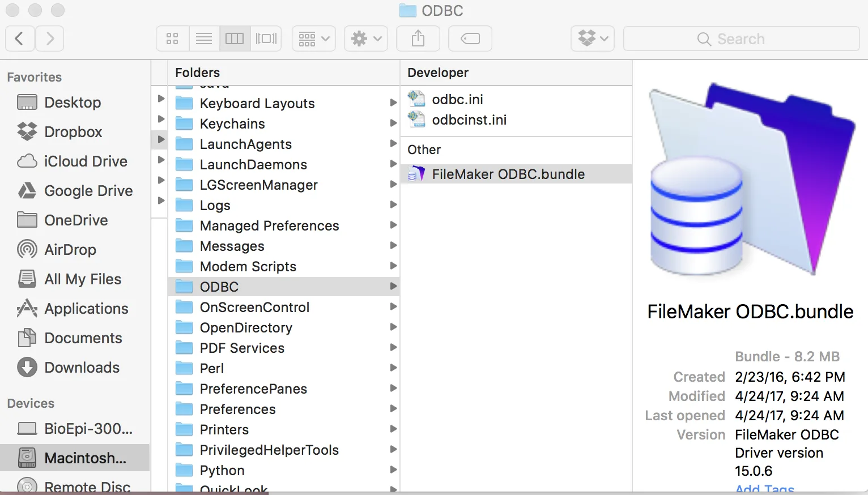Open Desktop in the sidebar
This screenshot has width=868, height=495.
coord(75,103)
